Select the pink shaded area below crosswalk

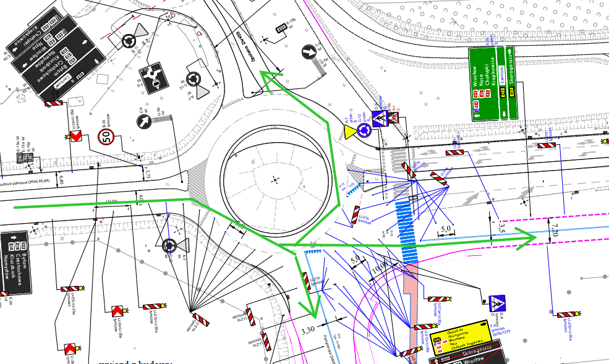(412, 303)
